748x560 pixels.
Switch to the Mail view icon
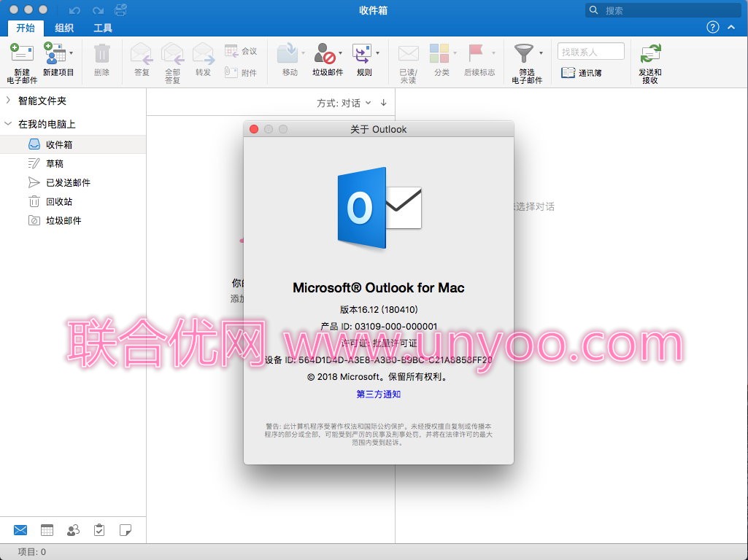[20, 530]
